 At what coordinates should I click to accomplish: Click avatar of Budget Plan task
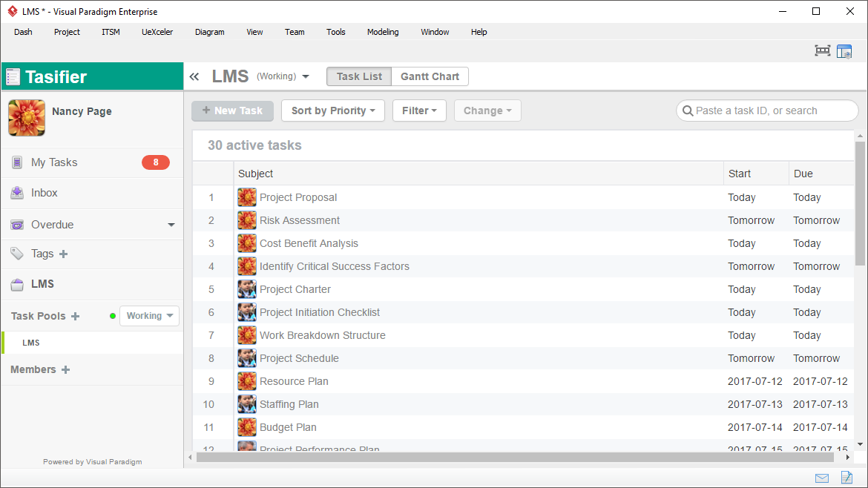[x=247, y=427]
